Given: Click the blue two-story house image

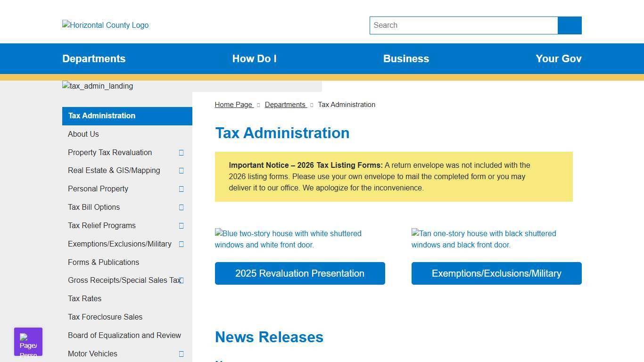Looking at the screenshot, I should coord(288,239).
